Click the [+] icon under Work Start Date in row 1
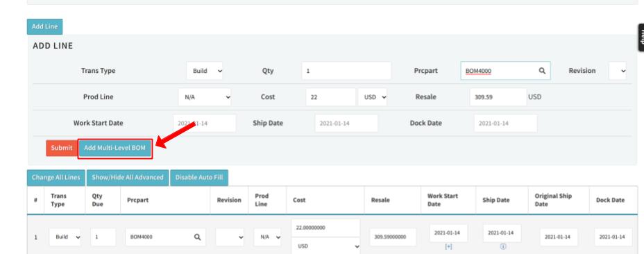The image size is (644, 254). (x=448, y=246)
